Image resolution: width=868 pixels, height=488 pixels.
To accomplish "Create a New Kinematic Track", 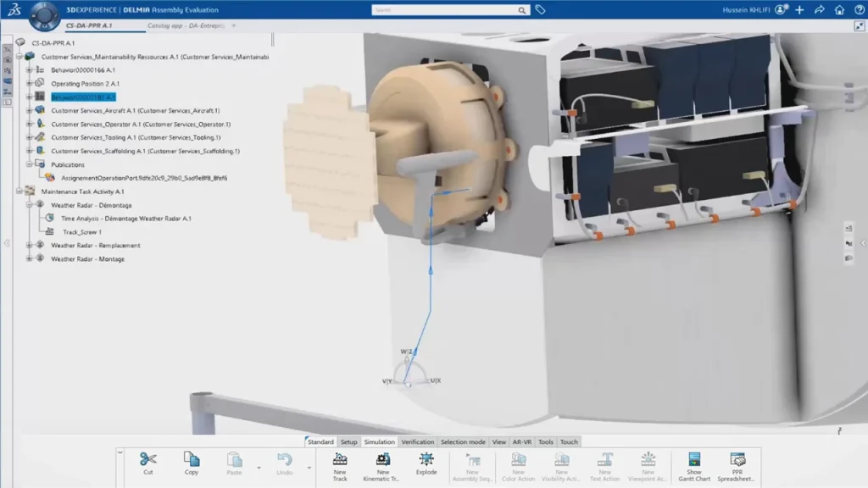I will 382,467.
